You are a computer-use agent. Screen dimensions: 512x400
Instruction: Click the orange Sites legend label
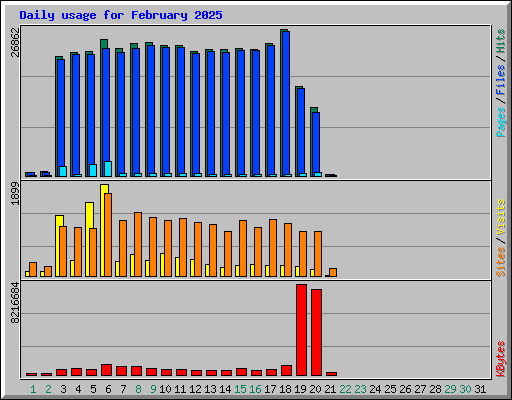pyautogui.click(x=500, y=262)
